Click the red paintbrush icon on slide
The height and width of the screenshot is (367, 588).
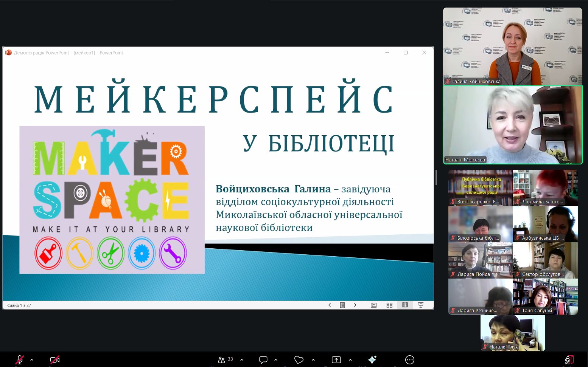coord(48,253)
